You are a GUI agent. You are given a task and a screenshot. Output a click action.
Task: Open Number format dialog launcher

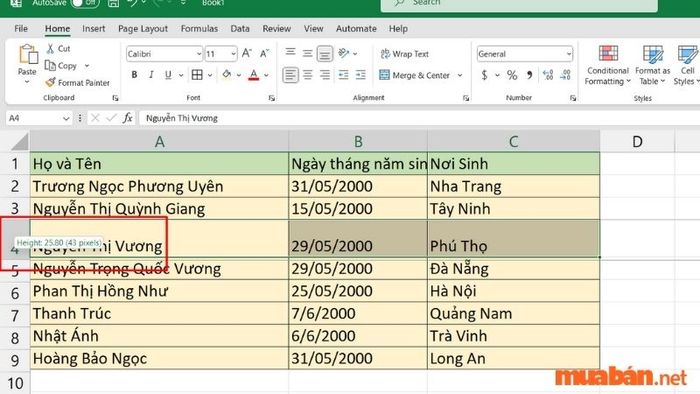tap(573, 98)
